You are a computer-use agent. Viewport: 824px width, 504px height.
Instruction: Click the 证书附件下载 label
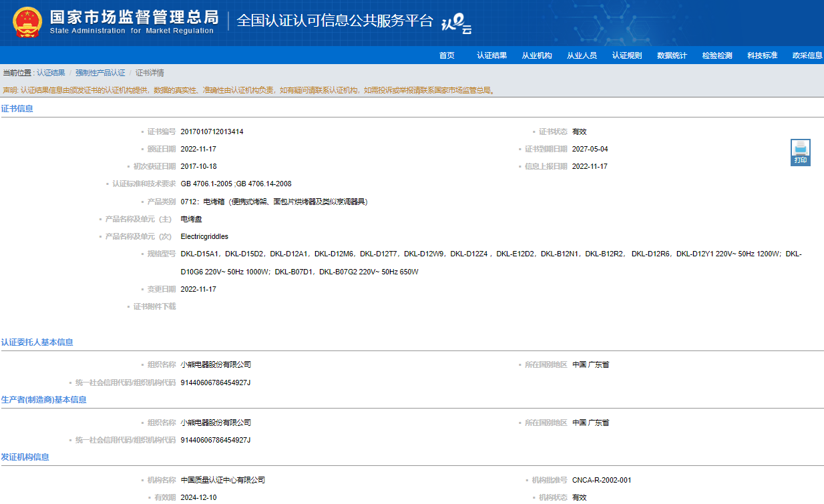pos(154,306)
